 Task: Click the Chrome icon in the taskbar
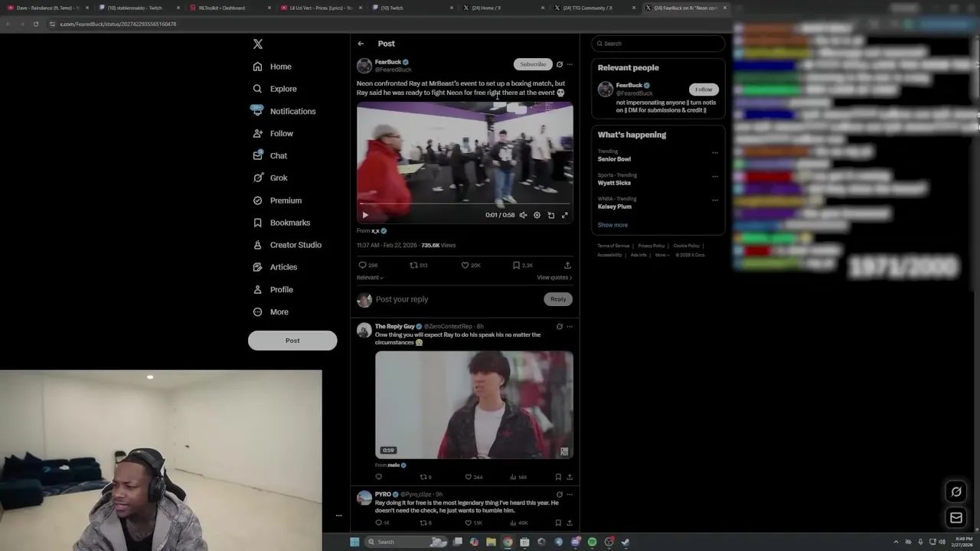(508, 542)
